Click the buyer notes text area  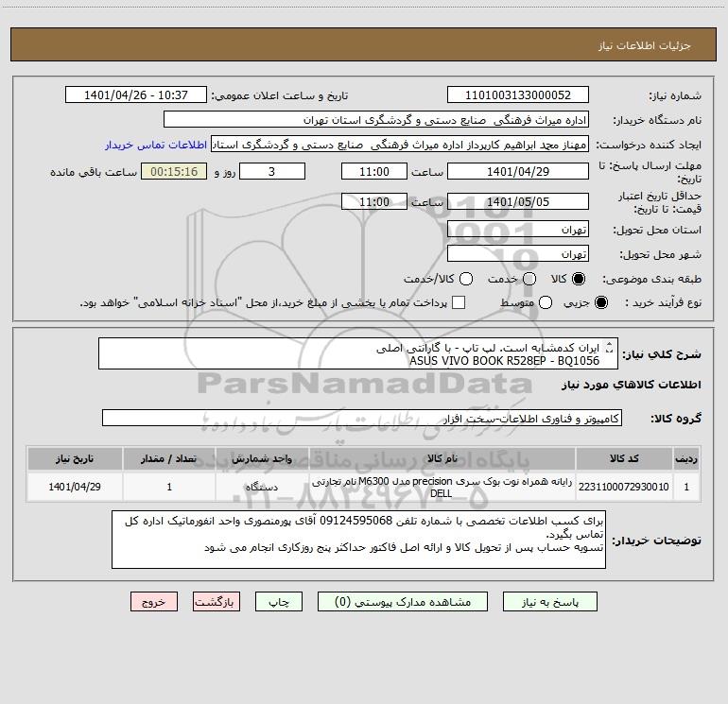359,540
